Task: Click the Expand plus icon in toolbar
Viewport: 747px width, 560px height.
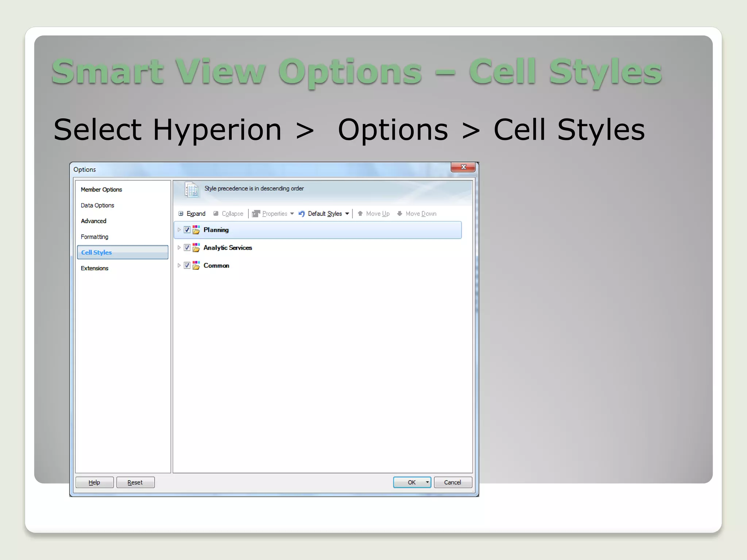Action: 181,214
